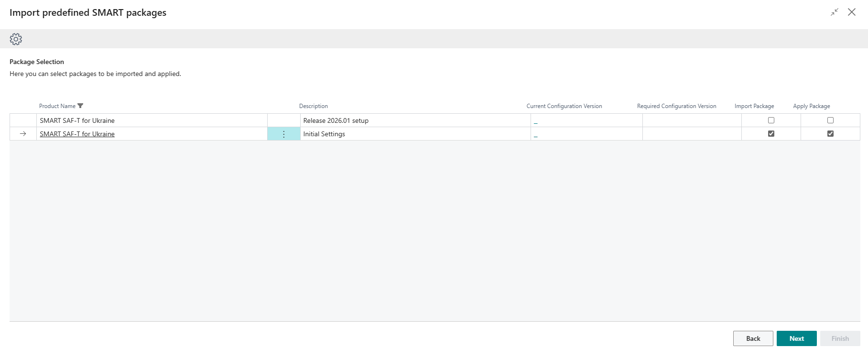
Task: Collapse the dialog with the shrink arrows icon
Action: 835,12
